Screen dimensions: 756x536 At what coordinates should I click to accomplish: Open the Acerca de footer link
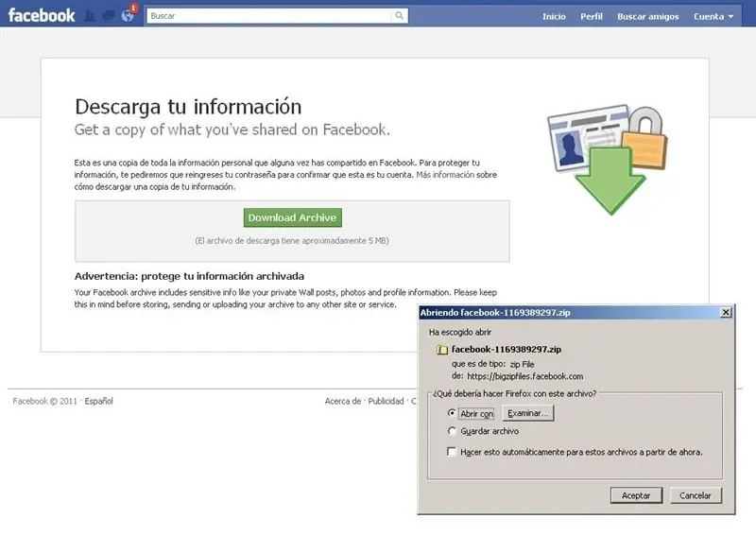343,401
